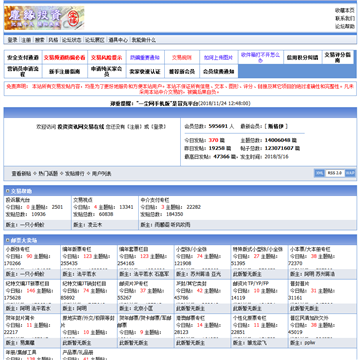The width and height of the screenshot is (360, 360).
Task: Open 风格 in the top navigation
Action: [x=53, y=40]
